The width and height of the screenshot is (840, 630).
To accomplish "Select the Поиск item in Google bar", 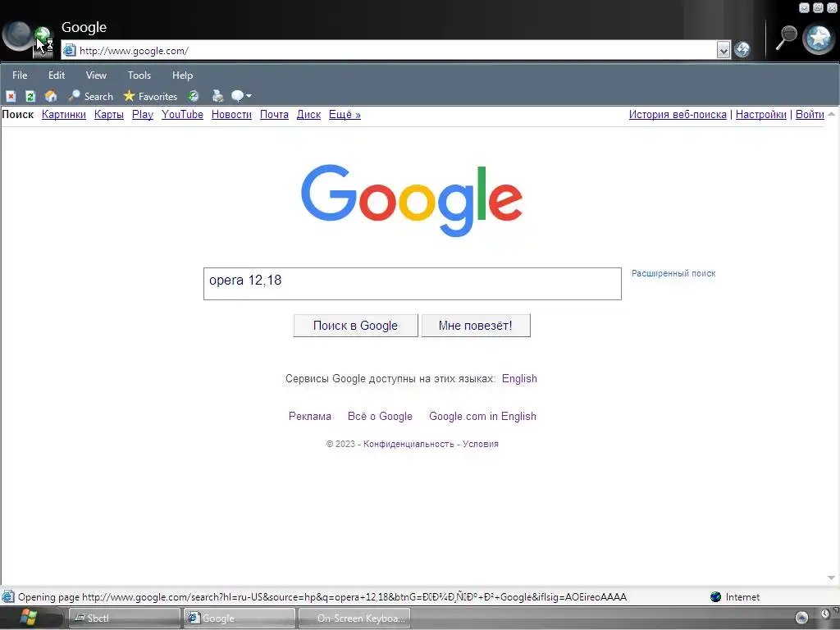I will pyautogui.click(x=18, y=115).
